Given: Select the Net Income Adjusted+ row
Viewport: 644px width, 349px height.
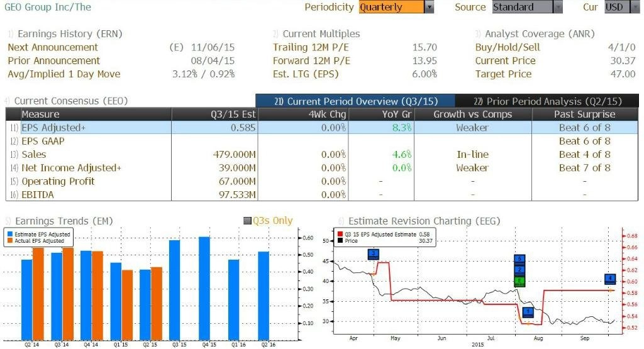Looking at the screenshot, I should pyautogui.click(x=322, y=167).
